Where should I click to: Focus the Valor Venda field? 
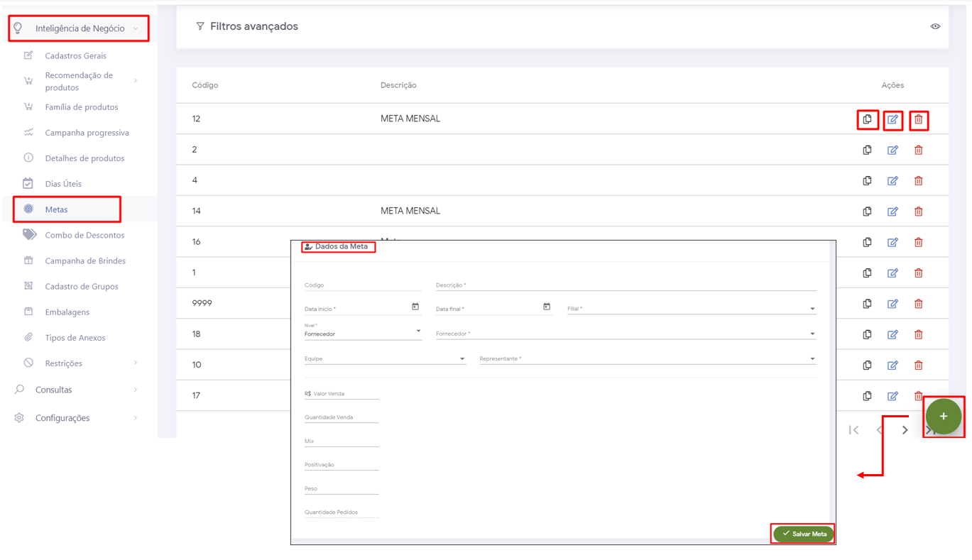pyautogui.click(x=344, y=394)
